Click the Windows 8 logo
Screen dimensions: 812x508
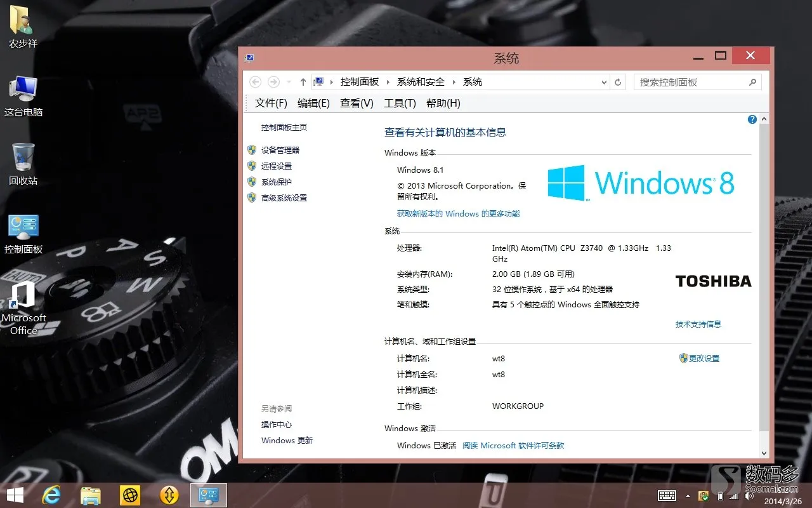(641, 183)
